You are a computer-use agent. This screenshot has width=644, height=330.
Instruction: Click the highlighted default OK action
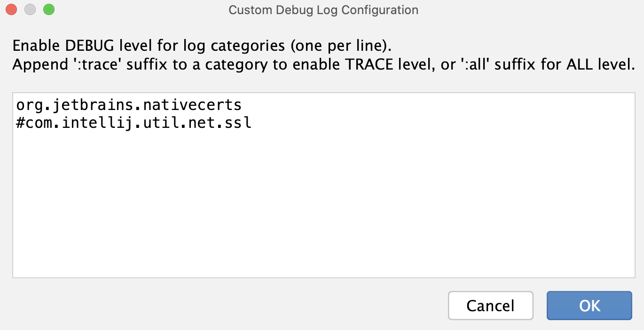589,306
